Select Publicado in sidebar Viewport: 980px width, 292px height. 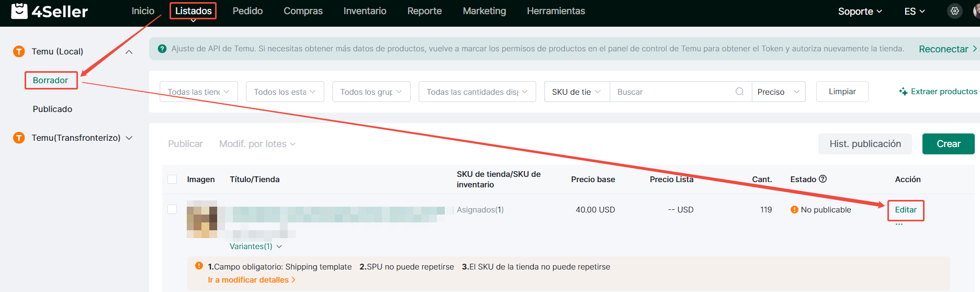pyautogui.click(x=52, y=109)
